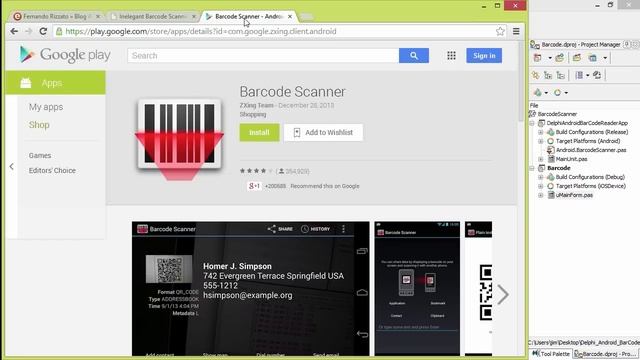Screen dimensions: 640x360
Task: Click the sync icon in Project Manager second toolbar
Action: [x=597, y=75]
